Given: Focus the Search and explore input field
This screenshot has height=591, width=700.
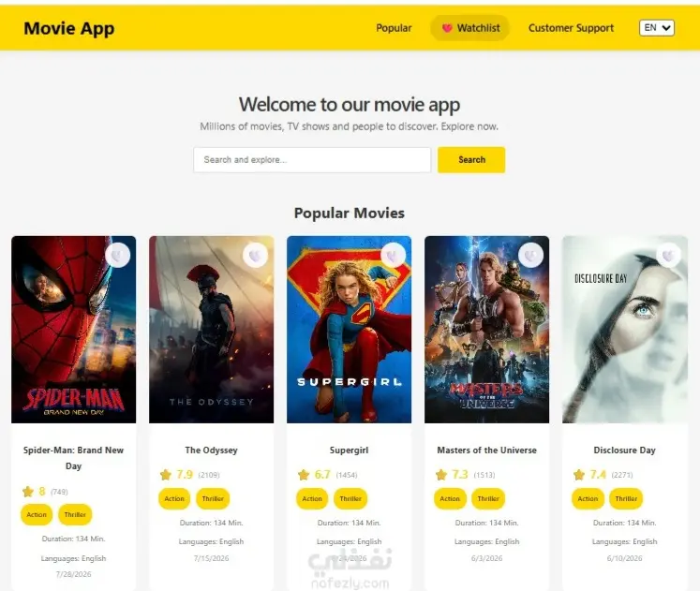Looking at the screenshot, I should tap(312, 159).
